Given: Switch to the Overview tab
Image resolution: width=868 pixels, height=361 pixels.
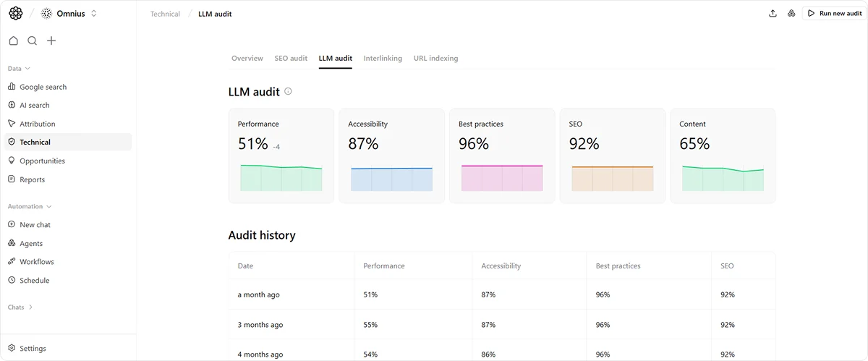Looking at the screenshot, I should [x=247, y=59].
